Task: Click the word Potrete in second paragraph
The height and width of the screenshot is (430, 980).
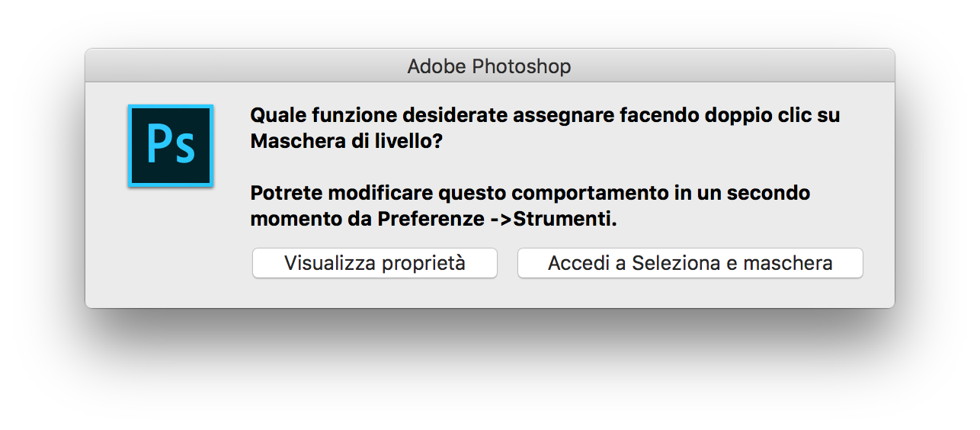Action: tap(286, 193)
